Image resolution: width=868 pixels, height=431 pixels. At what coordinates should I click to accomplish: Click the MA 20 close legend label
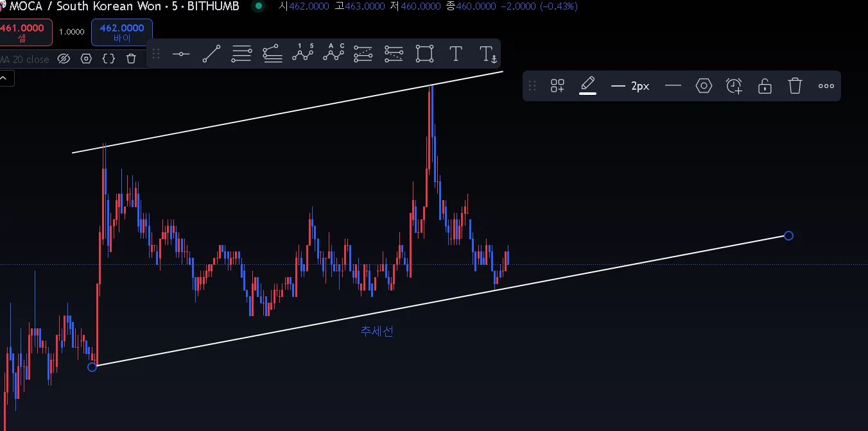[x=24, y=59]
